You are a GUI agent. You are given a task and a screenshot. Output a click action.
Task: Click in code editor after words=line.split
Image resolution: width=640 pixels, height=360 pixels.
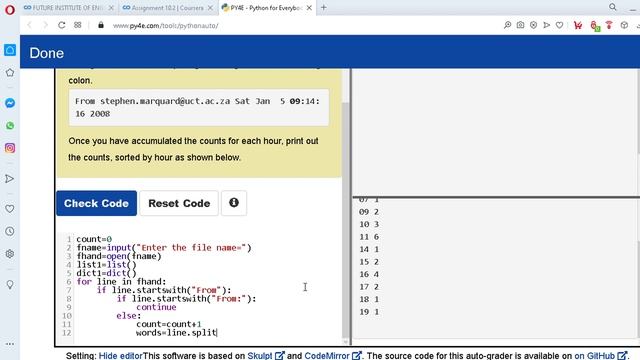point(218,333)
